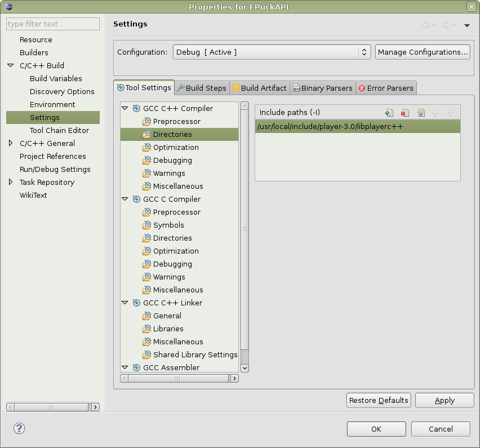
Task: Open the dialog help icon
Action: 19,428
